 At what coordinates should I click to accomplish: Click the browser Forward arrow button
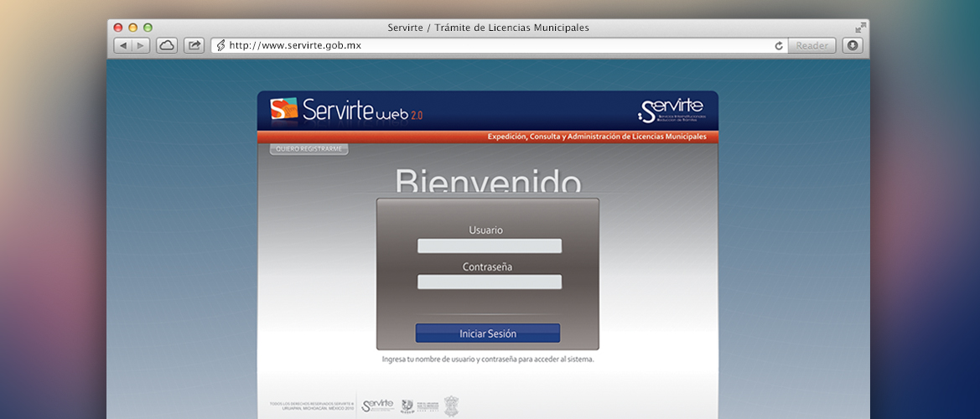tap(141, 46)
